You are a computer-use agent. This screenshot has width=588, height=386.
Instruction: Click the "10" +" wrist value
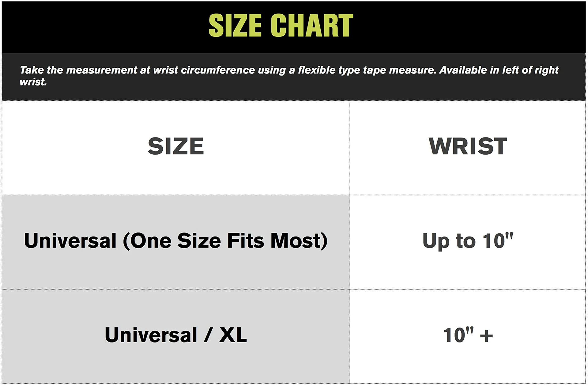[x=468, y=335]
